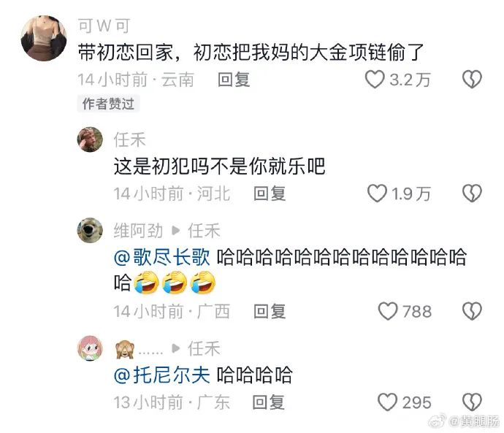Like the reply with 295 likes

click(x=387, y=402)
